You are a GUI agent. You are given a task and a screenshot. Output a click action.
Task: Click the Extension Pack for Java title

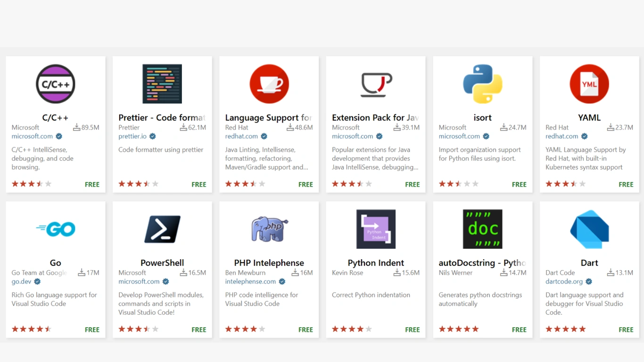(x=375, y=118)
